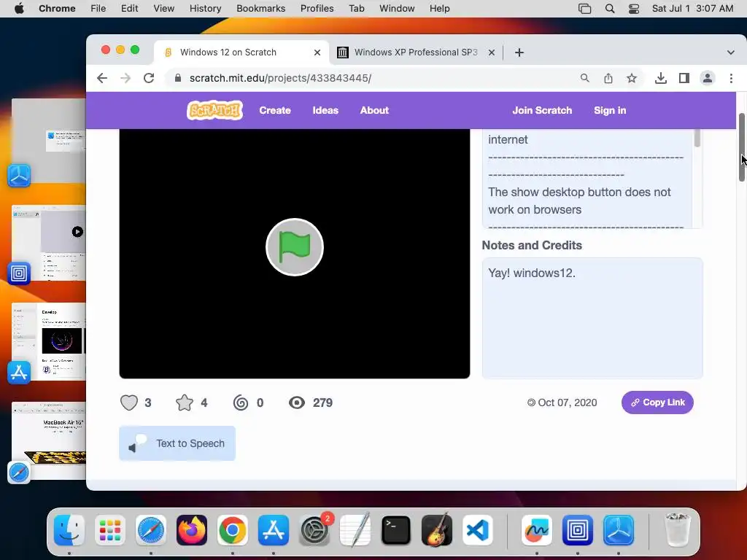Open the Scratch logo home link

[215, 110]
